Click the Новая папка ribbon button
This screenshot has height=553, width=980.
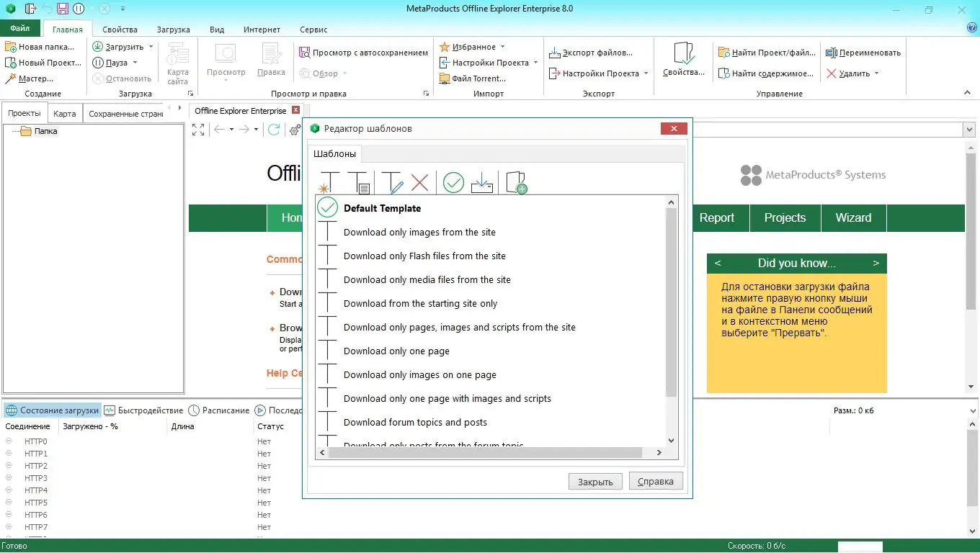[40, 47]
